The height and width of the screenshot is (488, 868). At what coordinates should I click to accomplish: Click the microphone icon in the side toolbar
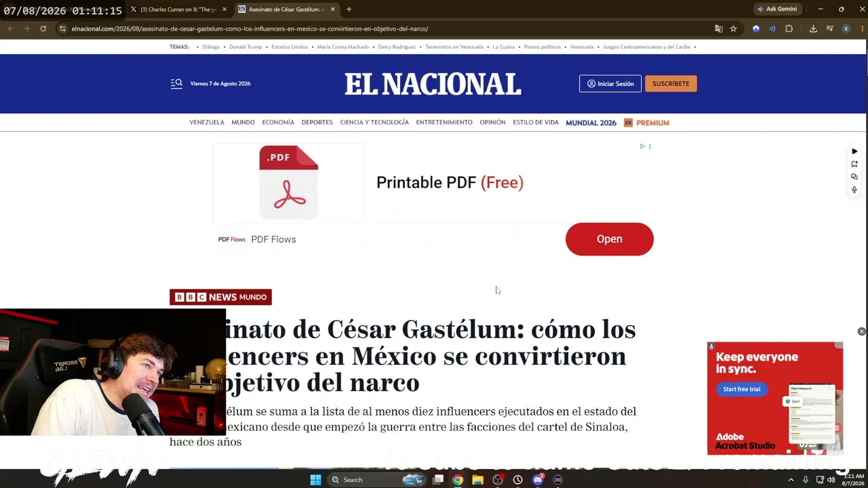[x=854, y=190]
